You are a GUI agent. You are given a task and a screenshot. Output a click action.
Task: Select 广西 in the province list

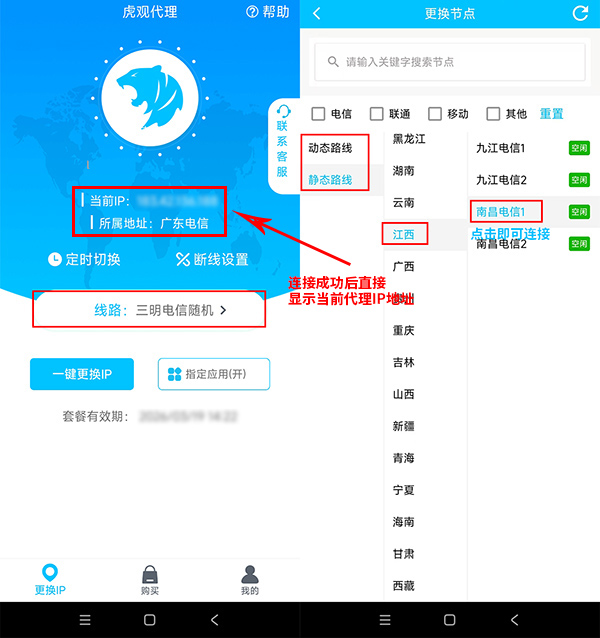pos(404,267)
